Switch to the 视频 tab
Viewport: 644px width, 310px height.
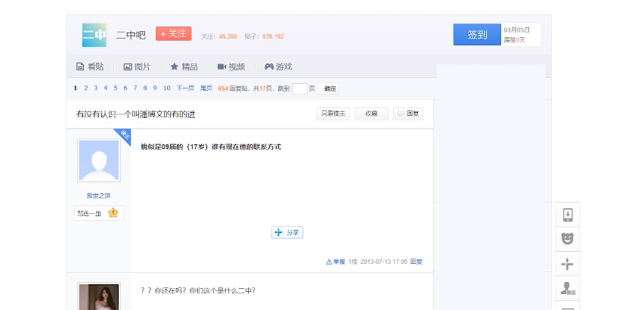point(231,67)
